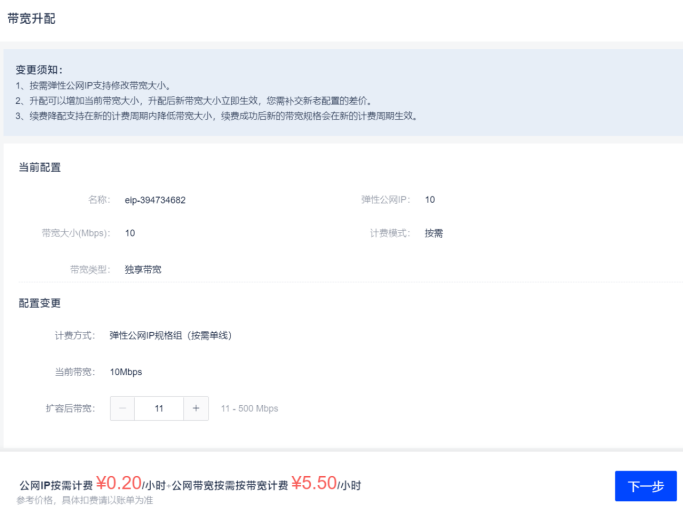Click the 名称 label
Viewport: 683px width, 516px height.
[99, 200]
